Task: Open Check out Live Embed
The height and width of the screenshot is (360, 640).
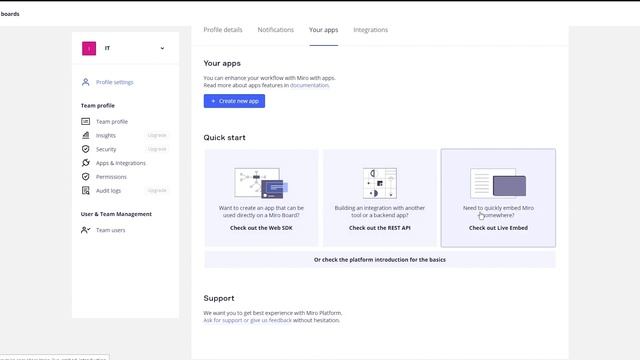Action: click(x=498, y=228)
